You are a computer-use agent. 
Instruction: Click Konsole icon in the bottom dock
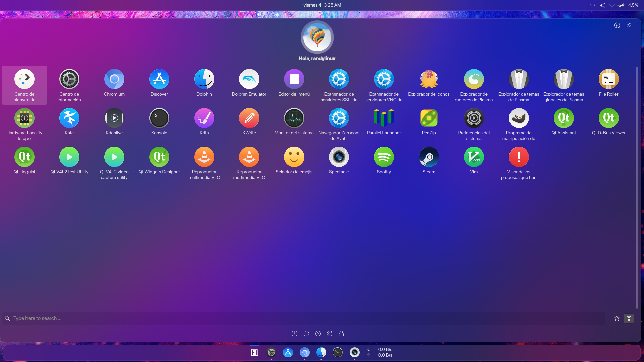coord(337,352)
